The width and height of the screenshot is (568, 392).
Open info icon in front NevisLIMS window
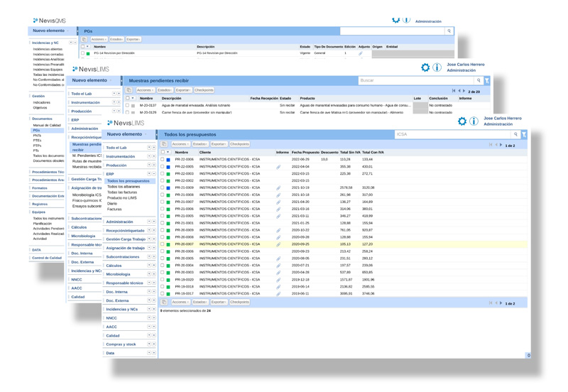(474, 121)
